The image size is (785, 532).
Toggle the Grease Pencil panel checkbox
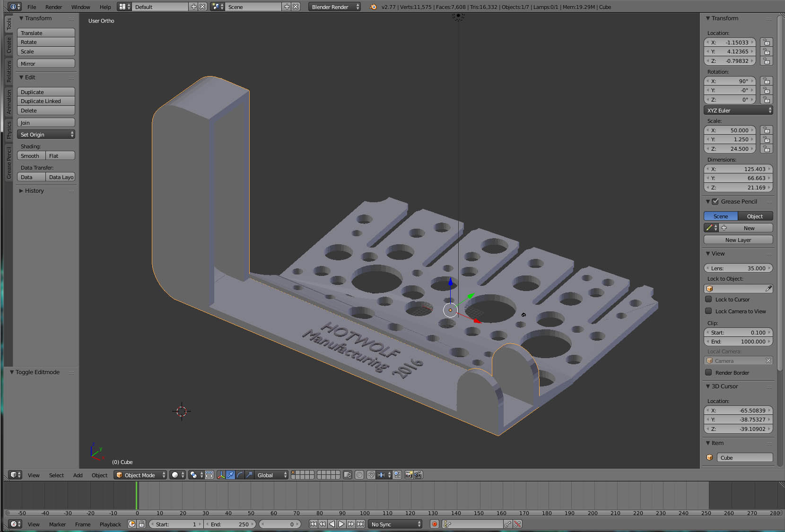pos(715,202)
